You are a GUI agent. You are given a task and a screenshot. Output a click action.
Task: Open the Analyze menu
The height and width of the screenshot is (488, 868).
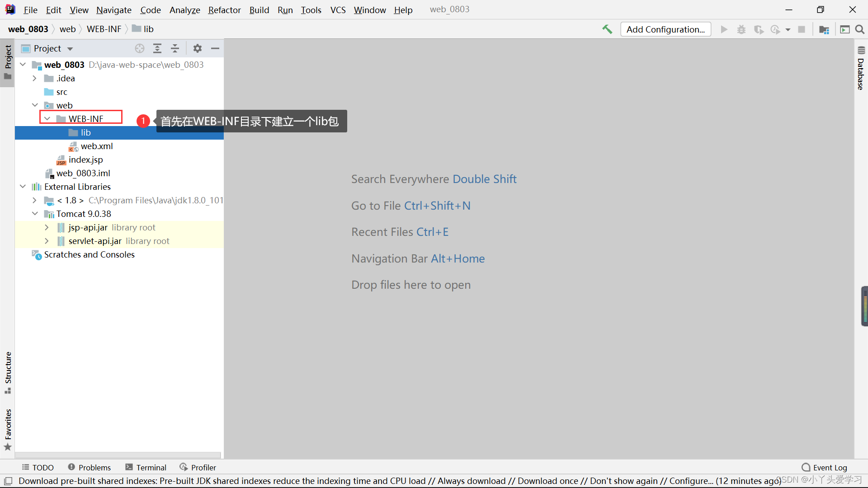coord(184,9)
